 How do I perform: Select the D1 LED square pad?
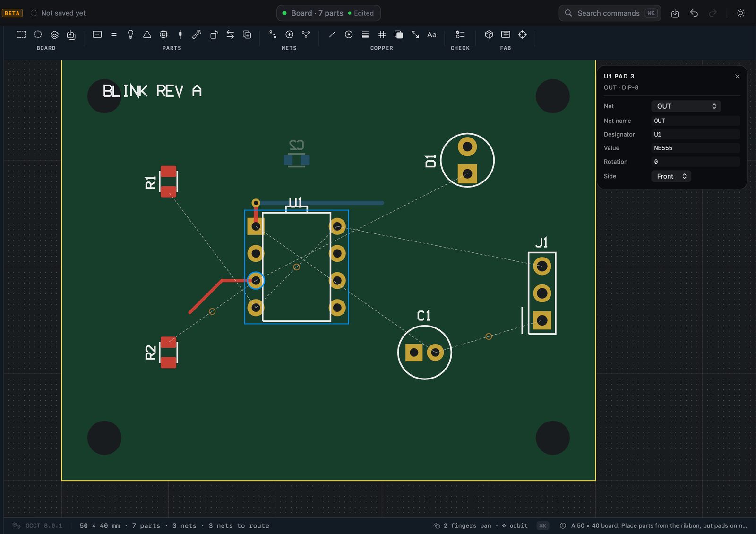467,174
